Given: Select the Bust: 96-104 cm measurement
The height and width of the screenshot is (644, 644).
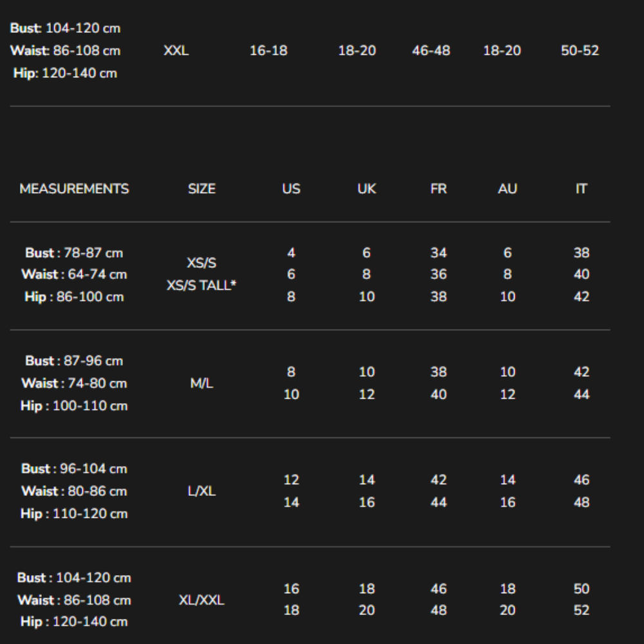Looking at the screenshot, I should pyautogui.click(x=74, y=469).
